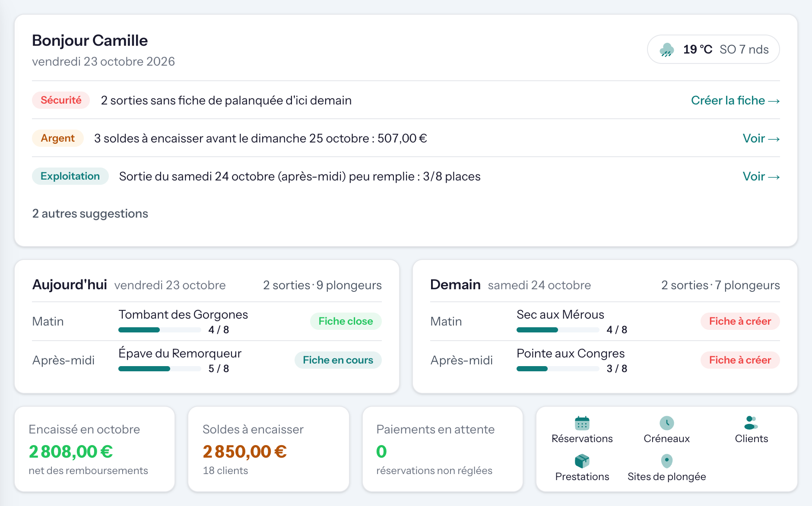The width and height of the screenshot is (812, 506).
Task: Open the Prestations box icon
Action: pos(582,461)
